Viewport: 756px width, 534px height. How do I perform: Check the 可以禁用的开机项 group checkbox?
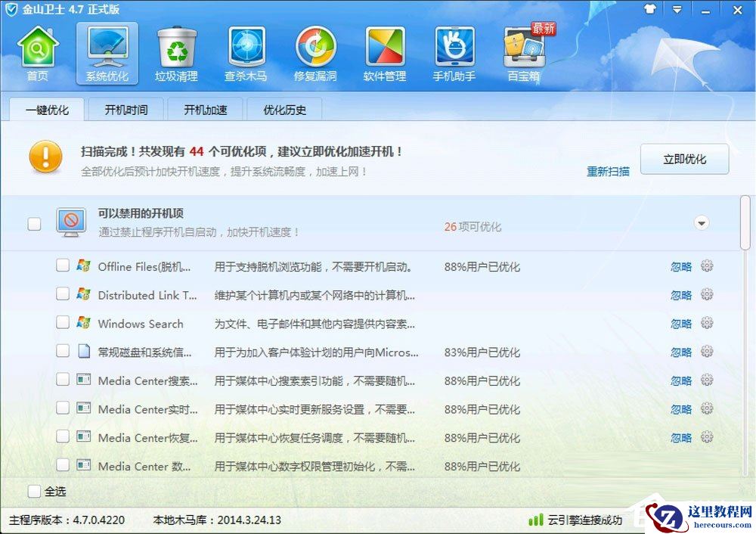click(34, 222)
